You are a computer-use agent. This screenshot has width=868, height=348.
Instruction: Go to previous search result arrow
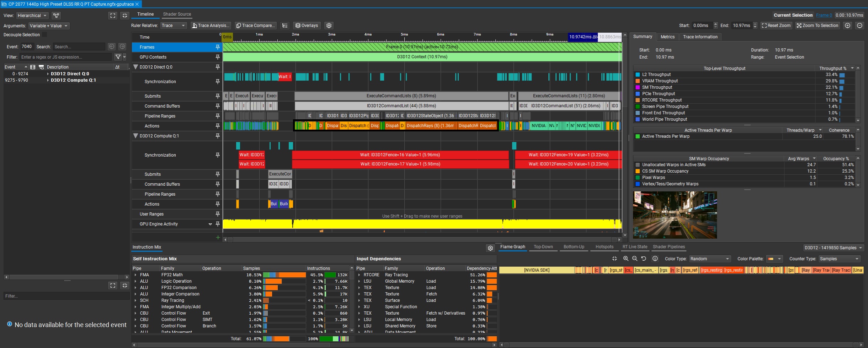112,47
